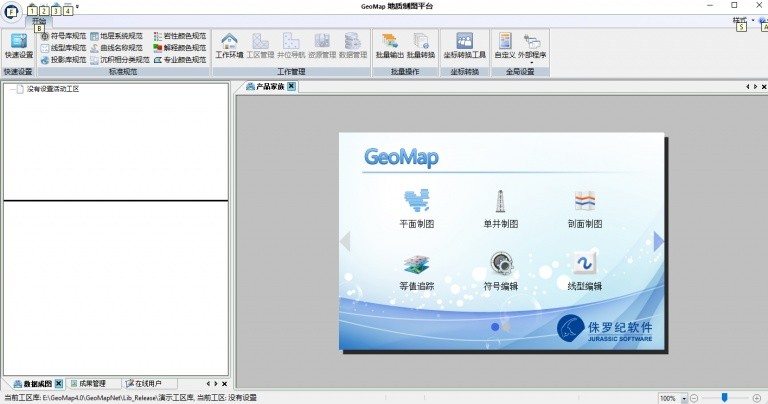Screen dimensions: 768x404
Task: Click the 批量转换 batch convert icon
Action: click(420, 45)
